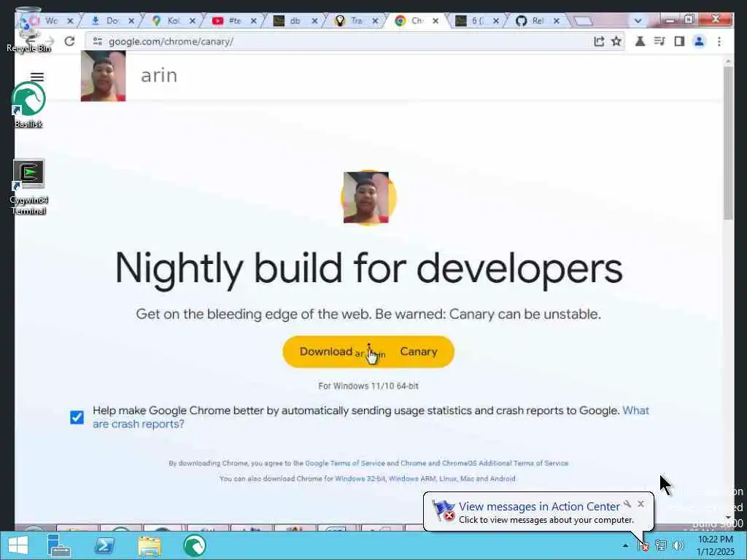Viewport: 747px width, 560px height.
Task: Click Action Center flag tray icon
Action: [643, 545]
